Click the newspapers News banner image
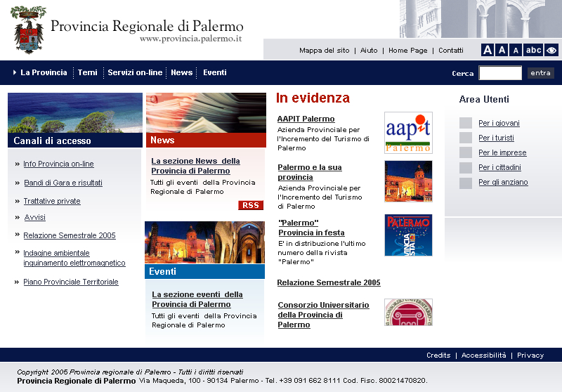 [206, 113]
